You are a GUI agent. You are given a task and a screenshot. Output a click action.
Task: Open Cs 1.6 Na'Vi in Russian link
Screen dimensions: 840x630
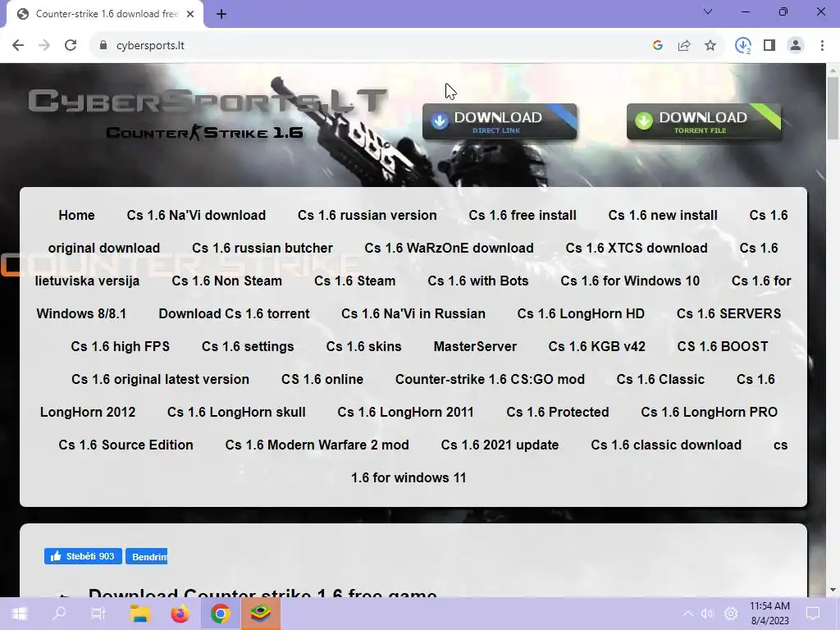point(413,313)
